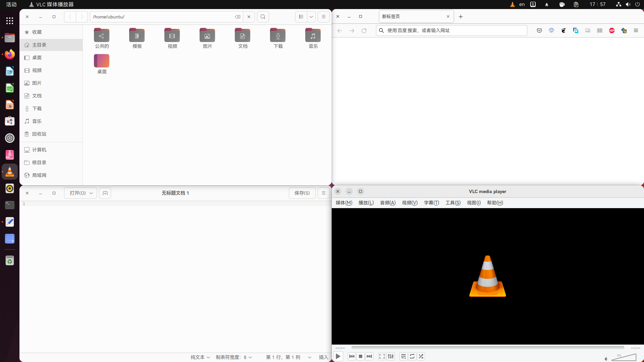
Task: Toggle VLC fullscreen mode
Action: (x=382, y=356)
